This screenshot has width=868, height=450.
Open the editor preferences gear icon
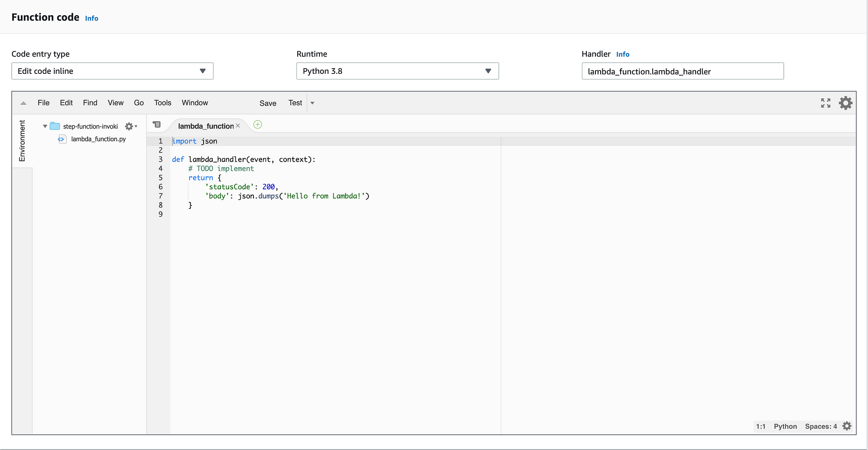coord(845,103)
